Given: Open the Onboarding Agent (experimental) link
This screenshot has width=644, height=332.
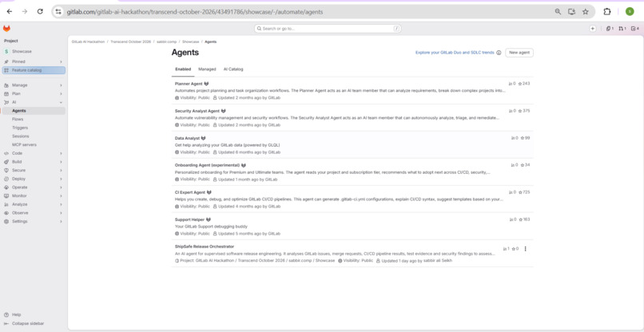Looking at the screenshot, I should 208,165.
